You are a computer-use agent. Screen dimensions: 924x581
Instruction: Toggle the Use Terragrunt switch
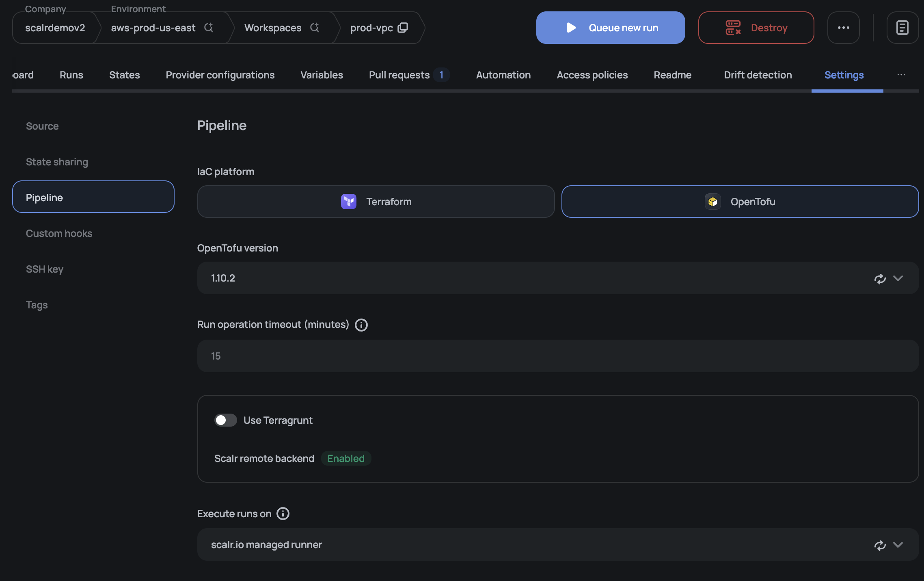pyautogui.click(x=225, y=420)
